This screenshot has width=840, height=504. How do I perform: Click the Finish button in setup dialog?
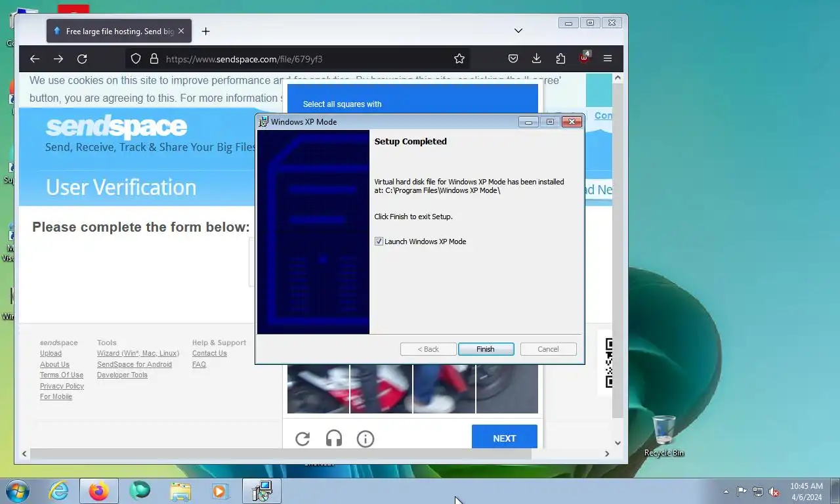(x=486, y=349)
